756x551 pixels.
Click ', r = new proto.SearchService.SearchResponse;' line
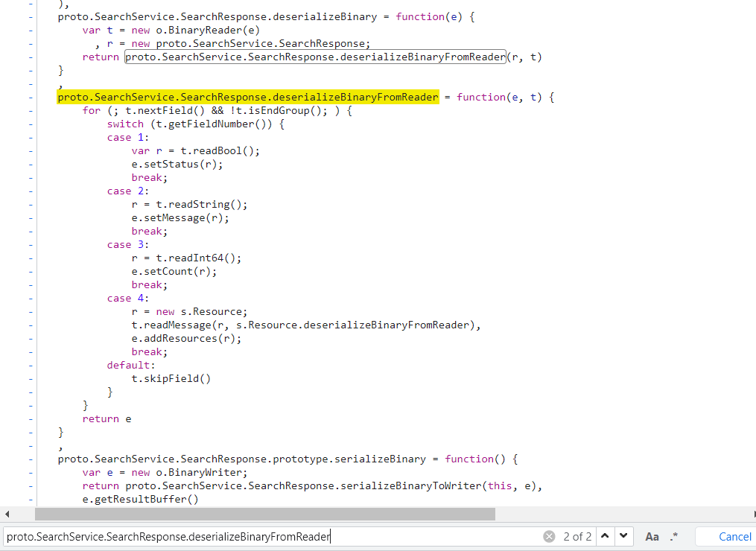click(x=232, y=43)
